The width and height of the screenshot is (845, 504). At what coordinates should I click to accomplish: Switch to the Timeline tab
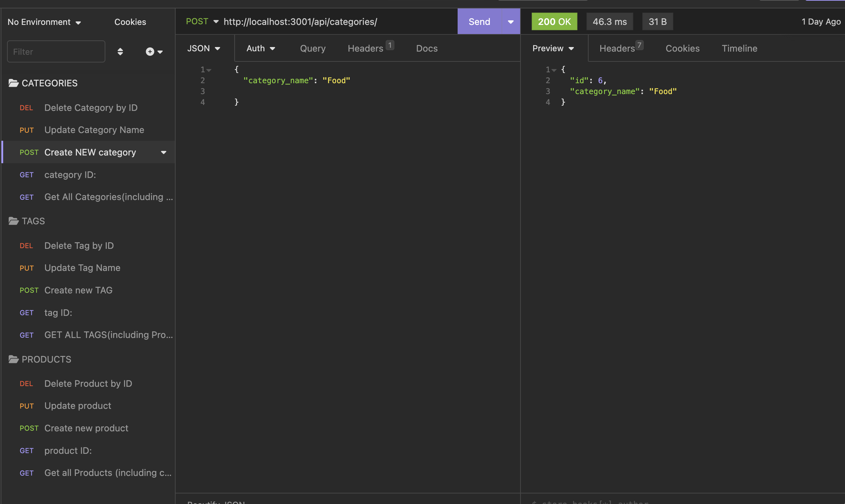pyautogui.click(x=739, y=48)
